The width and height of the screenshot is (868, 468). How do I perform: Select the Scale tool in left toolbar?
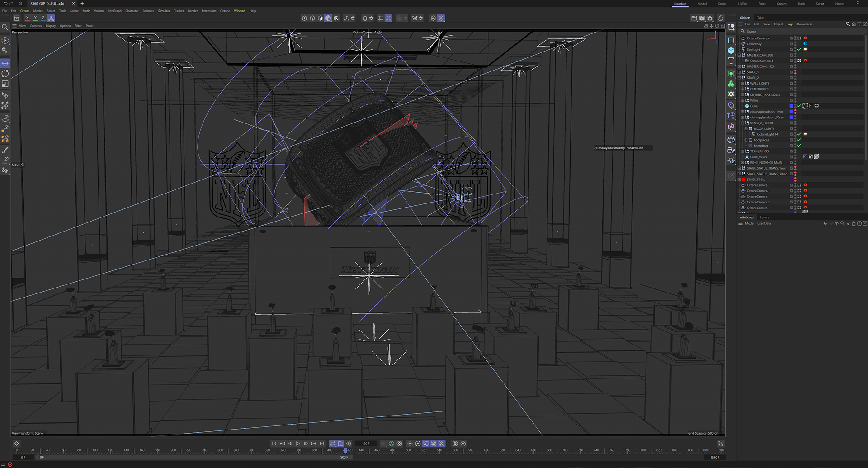5,84
